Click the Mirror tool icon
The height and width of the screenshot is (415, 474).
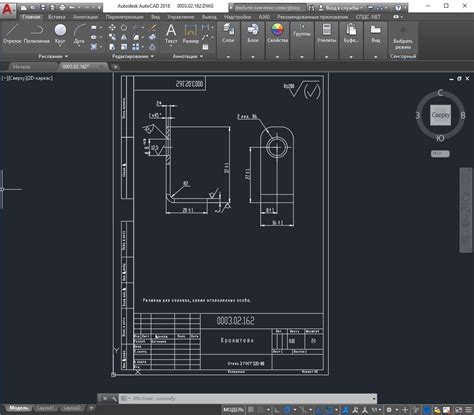[x=124, y=37]
